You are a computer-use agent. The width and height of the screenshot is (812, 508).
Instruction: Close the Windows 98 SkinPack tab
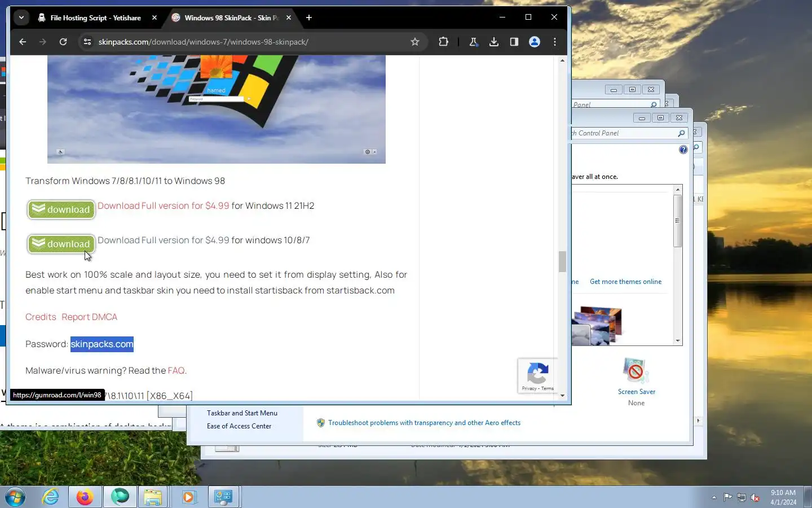tap(289, 17)
